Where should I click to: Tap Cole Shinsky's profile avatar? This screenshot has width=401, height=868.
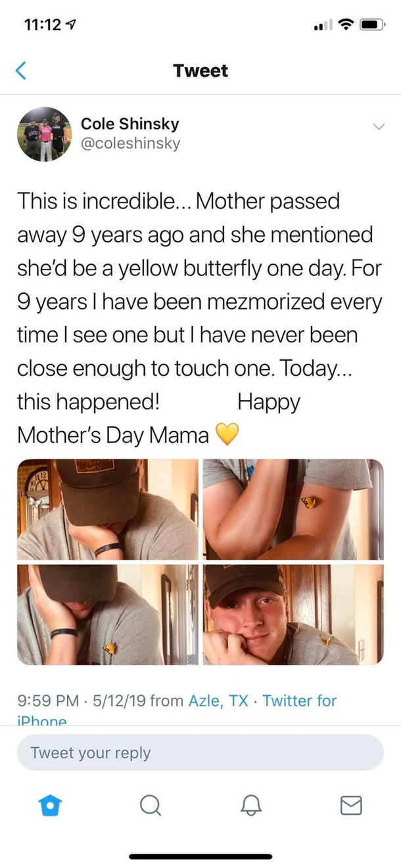(x=44, y=134)
